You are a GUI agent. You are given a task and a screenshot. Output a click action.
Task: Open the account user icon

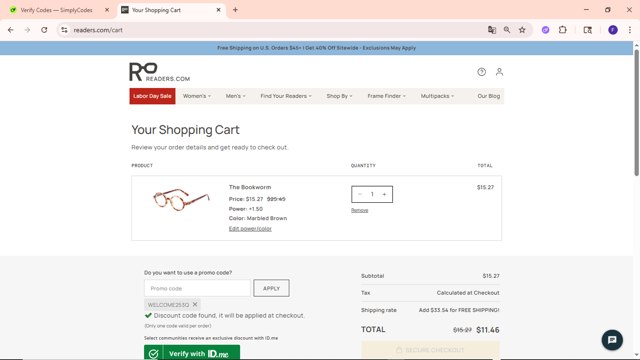pos(499,72)
